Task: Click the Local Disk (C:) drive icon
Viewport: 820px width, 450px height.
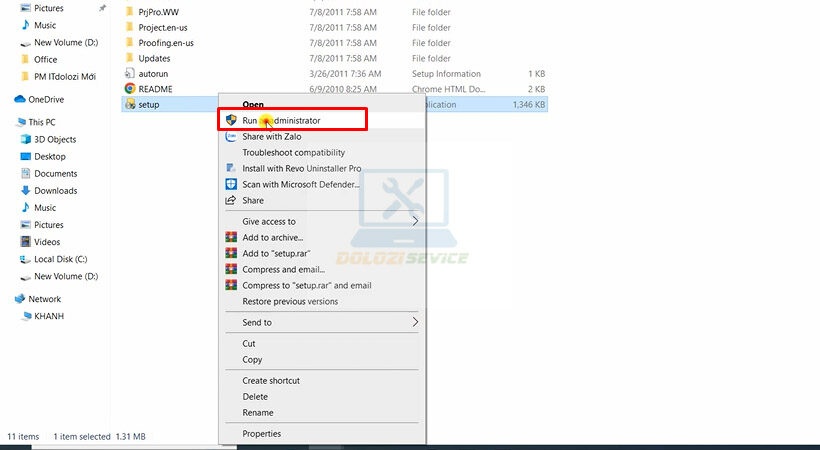Action: [x=26, y=259]
